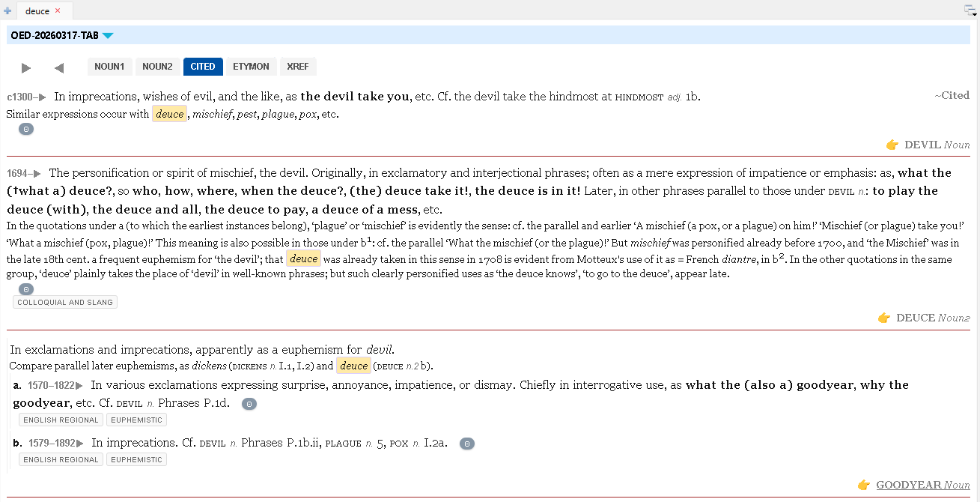Click the pointing hand icon beside DEUCE Noun2
The image size is (980, 502).
[x=884, y=318]
